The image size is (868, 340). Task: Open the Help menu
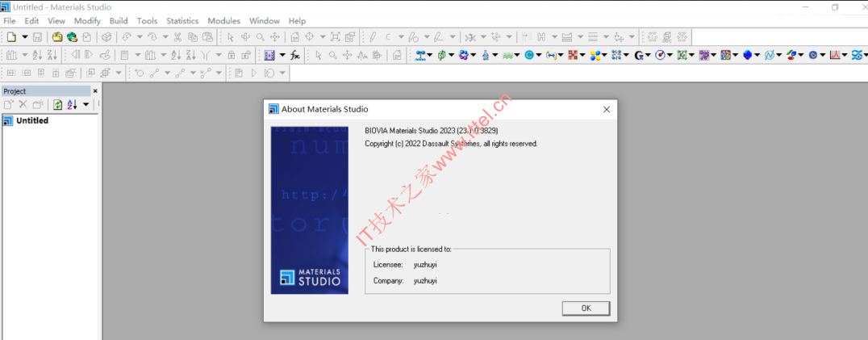(298, 20)
